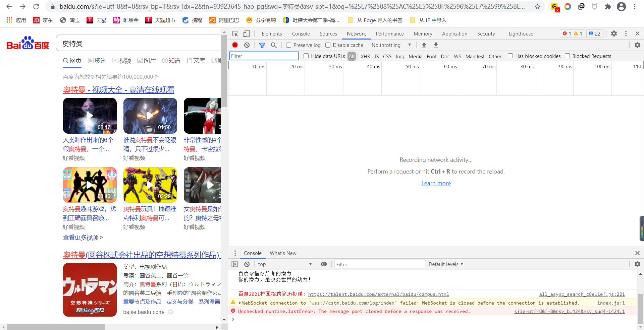Filter requests by XHR type

click(365, 56)
